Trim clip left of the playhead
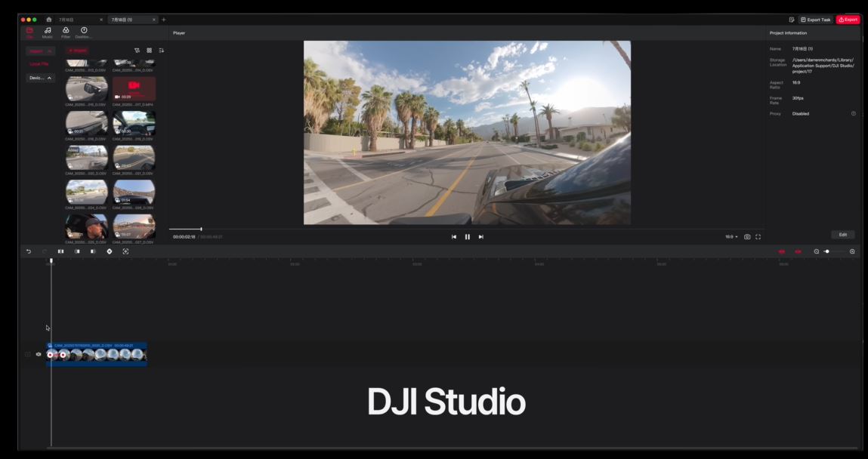This screenshot has height=459, width=868. pyautogui.click(x=77, y=251)
